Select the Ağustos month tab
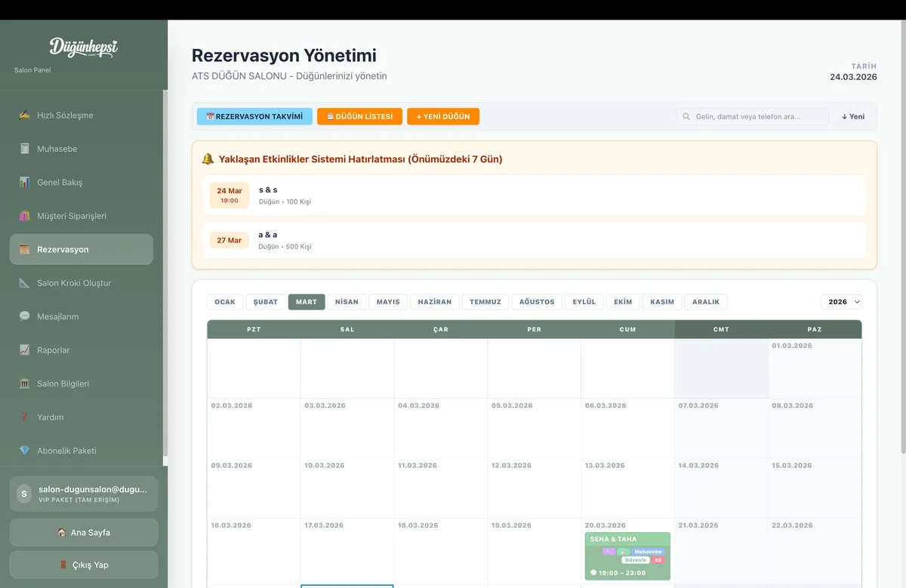This screenshot has width=906, height=588. click(537, 302)
